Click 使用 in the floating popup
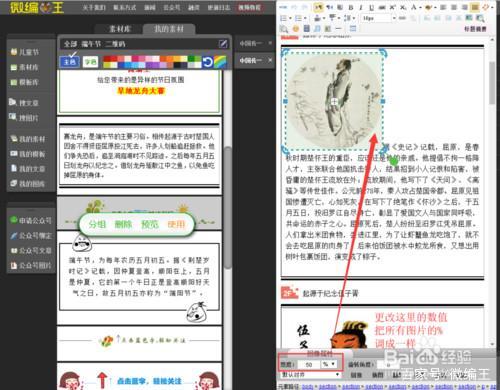 (x=176, y=224)
